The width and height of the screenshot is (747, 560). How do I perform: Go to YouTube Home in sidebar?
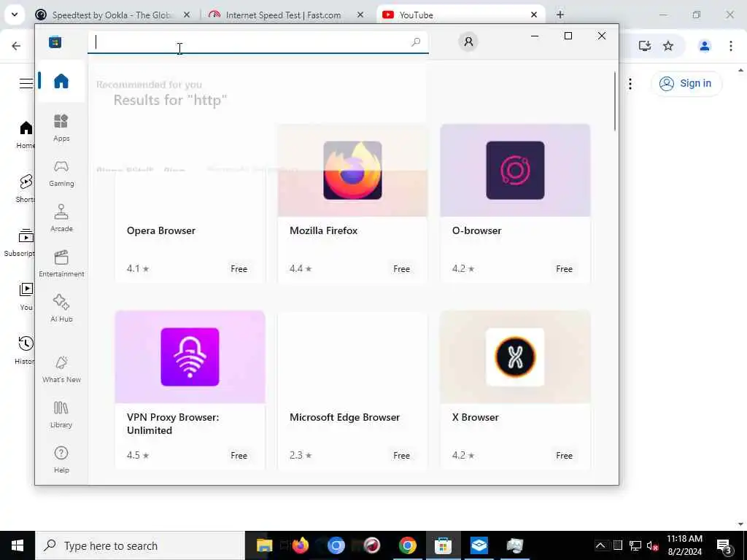pyautogui.click(x=26, y=135)
